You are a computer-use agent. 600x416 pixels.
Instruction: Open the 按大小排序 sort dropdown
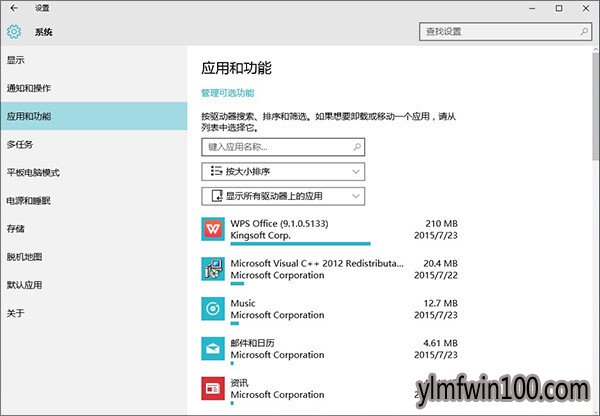(x=283, y=171)
